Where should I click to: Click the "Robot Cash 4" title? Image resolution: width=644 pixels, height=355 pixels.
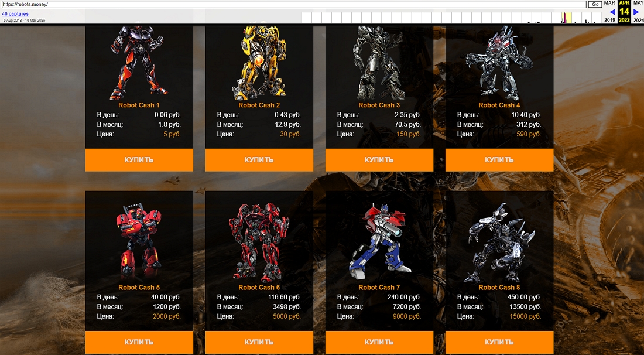coord(499,105)
